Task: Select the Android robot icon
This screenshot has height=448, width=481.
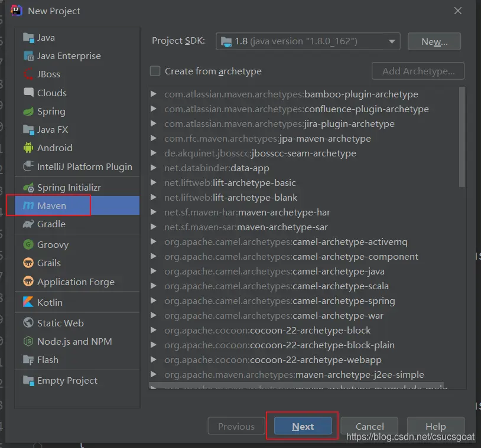Action: click(x=28, y=148)
